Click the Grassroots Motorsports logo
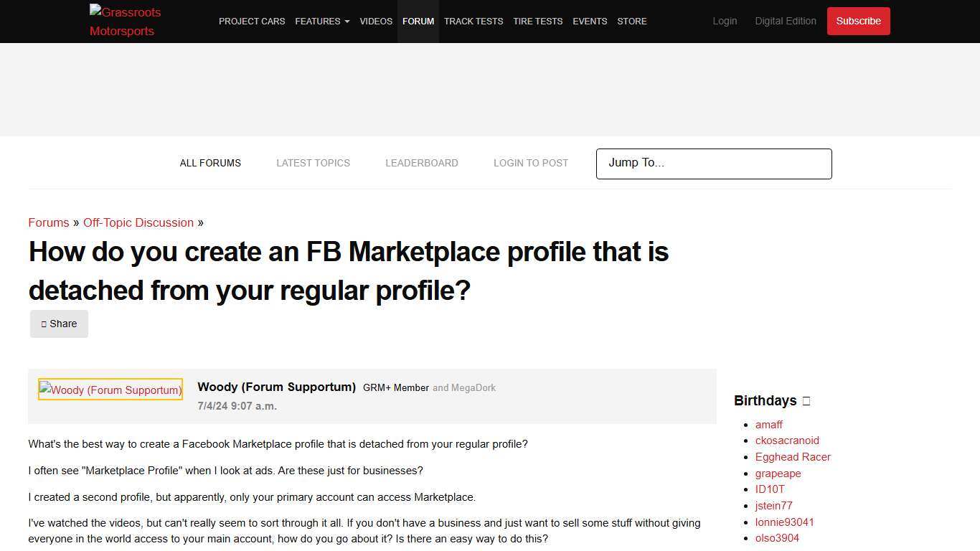 pos(125,21)
